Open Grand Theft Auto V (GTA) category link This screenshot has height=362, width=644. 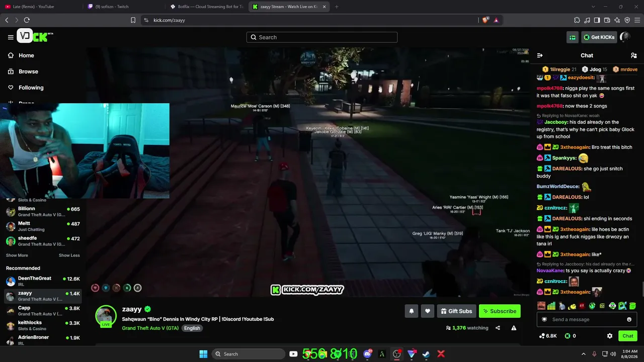point(150,328)
